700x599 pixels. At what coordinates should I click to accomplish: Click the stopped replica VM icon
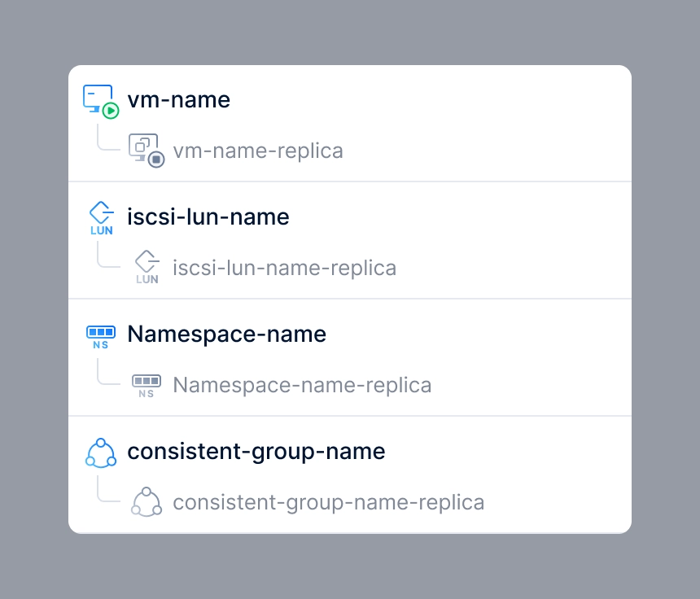click(146, 151)
